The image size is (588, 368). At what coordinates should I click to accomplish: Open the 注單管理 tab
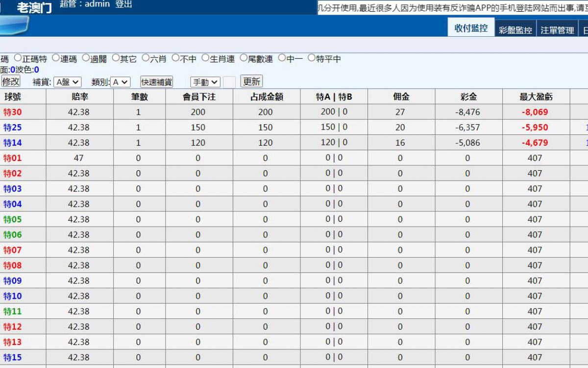pyautogui.click(x=557, y=29)
